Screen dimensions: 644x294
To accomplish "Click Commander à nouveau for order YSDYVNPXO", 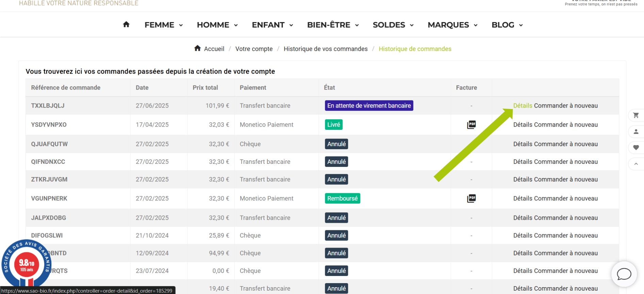I will (566, 125).
